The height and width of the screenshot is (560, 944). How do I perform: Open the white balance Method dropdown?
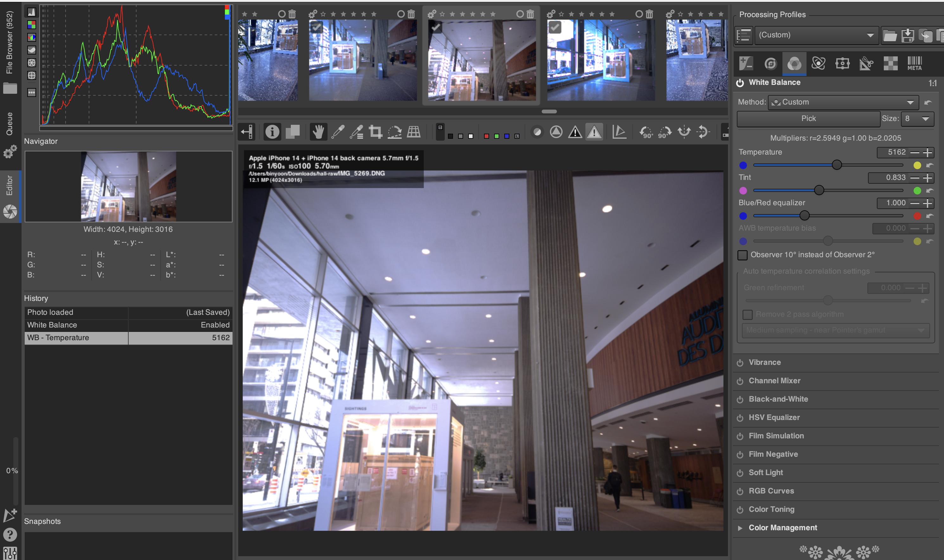[843, 102]
